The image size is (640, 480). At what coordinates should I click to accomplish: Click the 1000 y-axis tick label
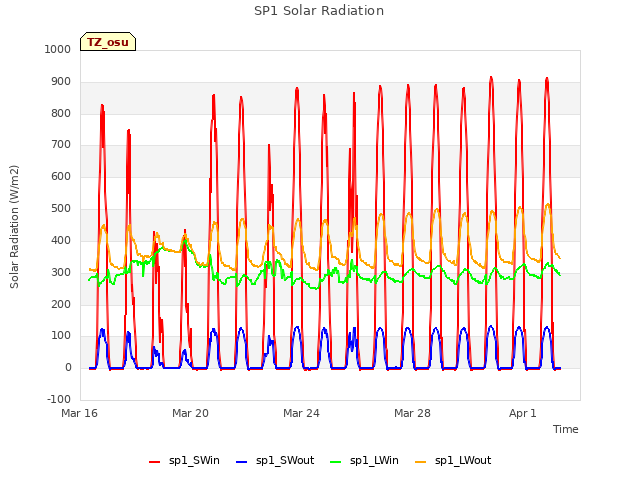[x=58, y=49]
